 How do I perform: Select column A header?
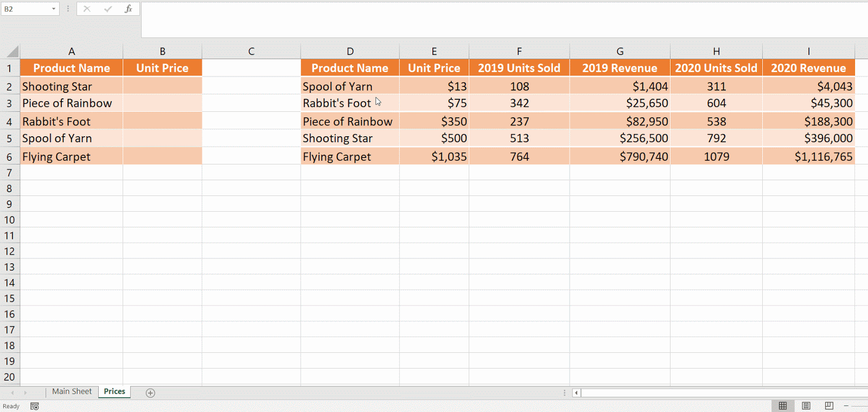72,51
